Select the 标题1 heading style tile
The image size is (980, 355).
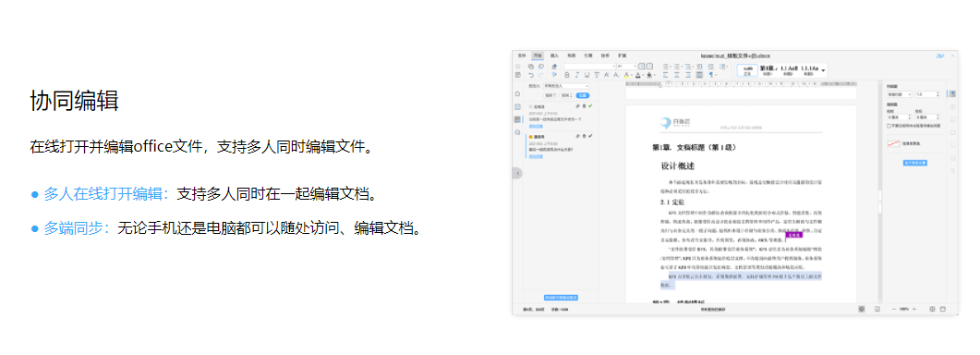tap(768, 70)
